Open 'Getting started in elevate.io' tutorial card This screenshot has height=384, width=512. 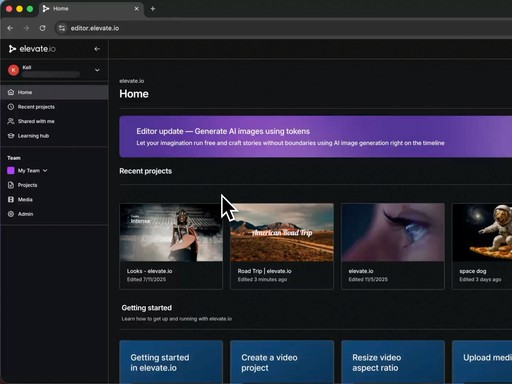[171, 362]
